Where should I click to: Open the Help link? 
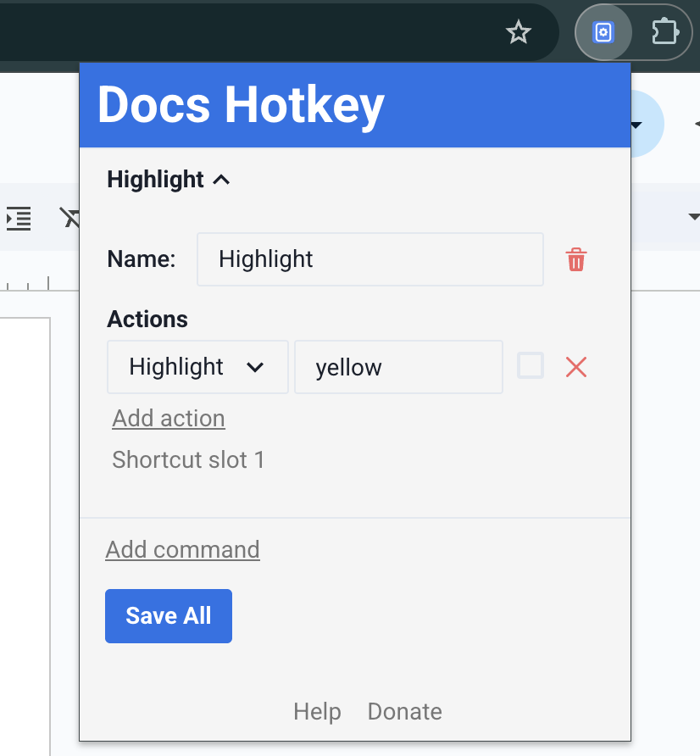tap(317, 712)
